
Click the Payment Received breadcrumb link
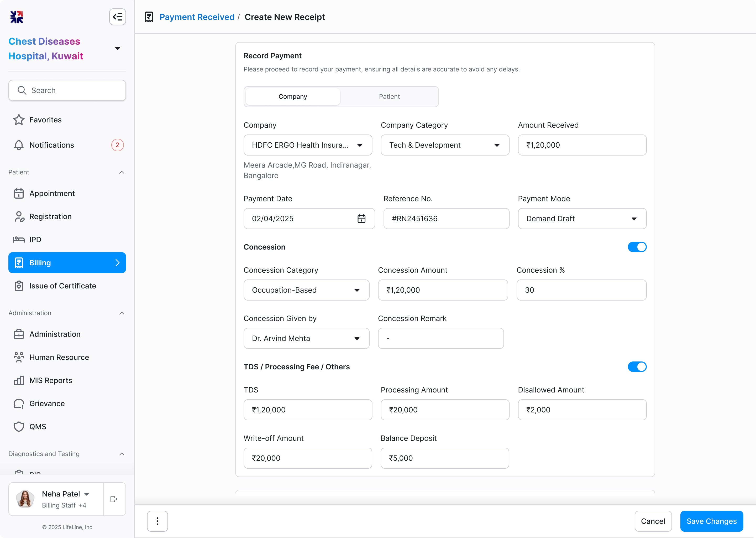coord(197,17)
